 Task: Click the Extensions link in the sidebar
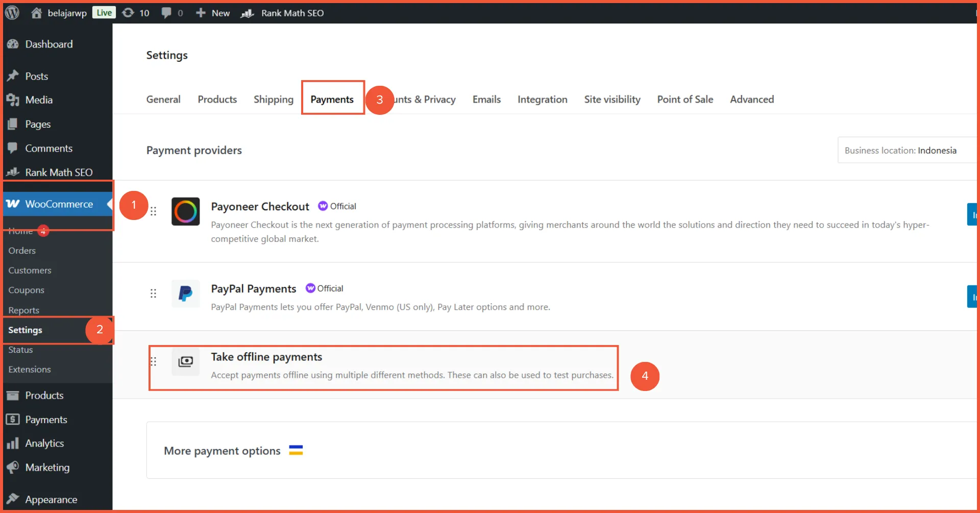(29, 369)
